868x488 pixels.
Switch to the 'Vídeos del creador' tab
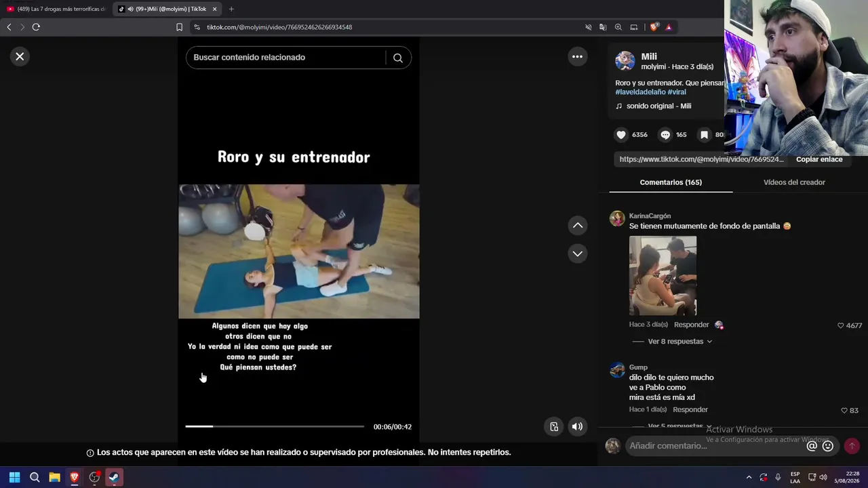point(794,182)
